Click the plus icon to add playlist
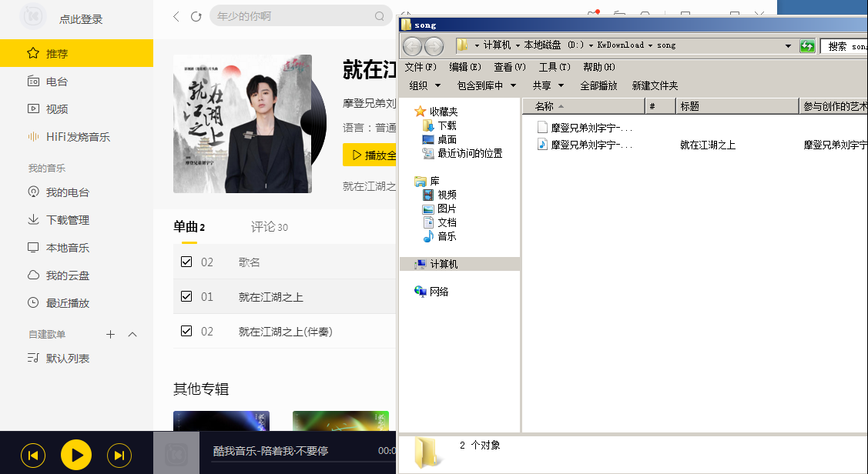Screen dimensions: 868x474 click(x=111, y=334)
